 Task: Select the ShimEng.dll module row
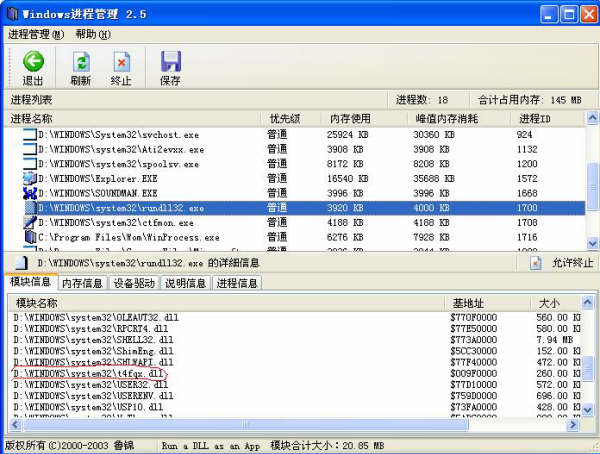click(295, 351)
